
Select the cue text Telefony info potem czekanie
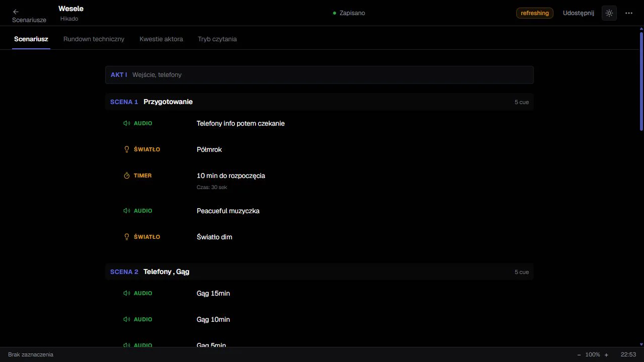tap(240, 123)
